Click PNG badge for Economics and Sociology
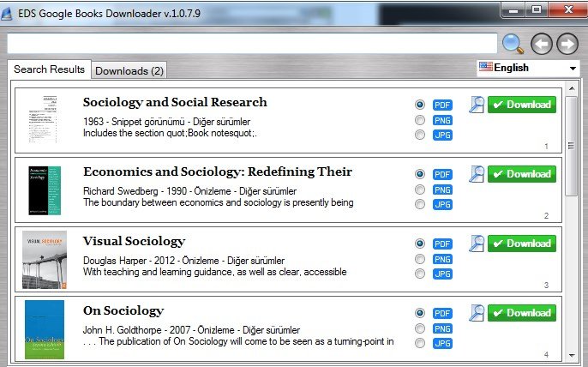Image resolution: width=588 pixels, height=367 pixels. 442,190
